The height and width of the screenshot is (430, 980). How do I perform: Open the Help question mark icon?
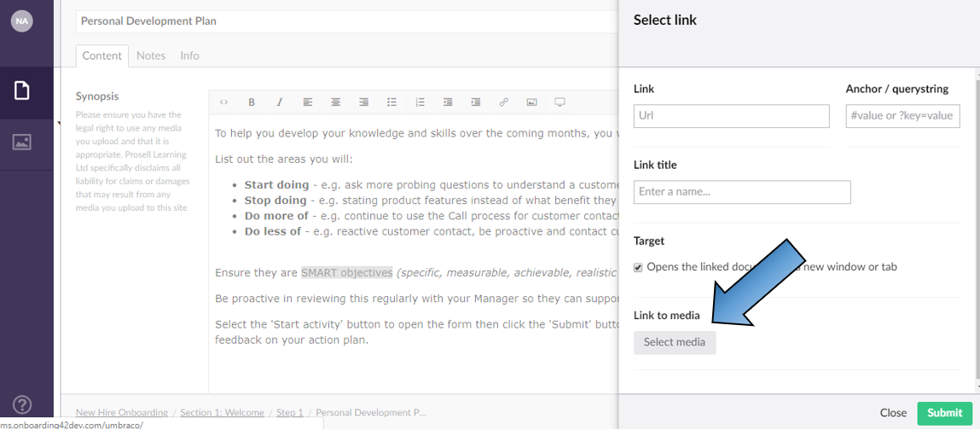pyautogui.click(x=22, y=405)
